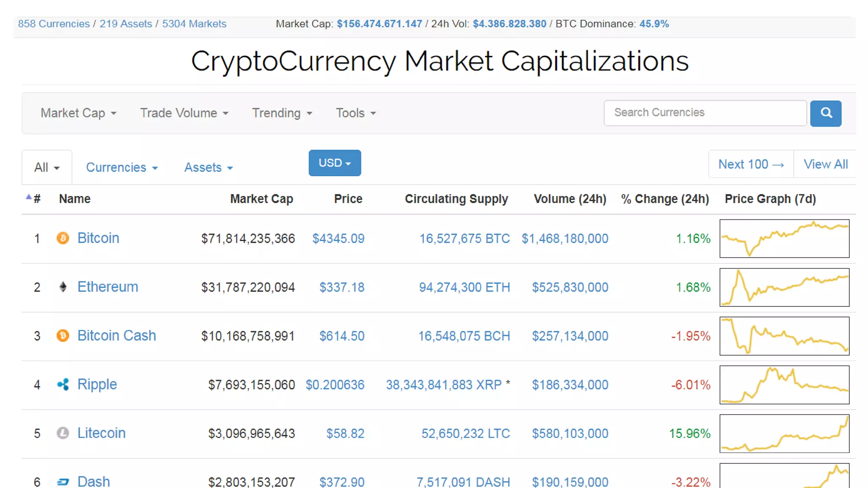Screen dimensions: 868x488
Task: Click the View All button
Action: [825, 164]
